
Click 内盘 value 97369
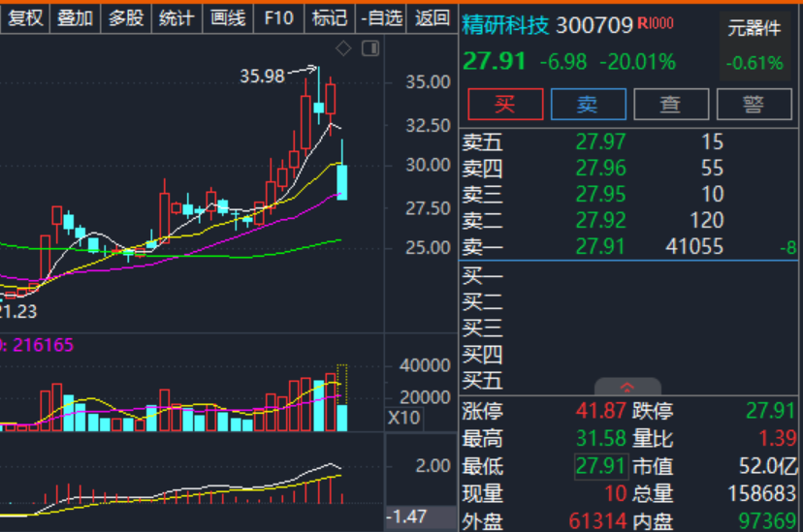tap(767, 521)
